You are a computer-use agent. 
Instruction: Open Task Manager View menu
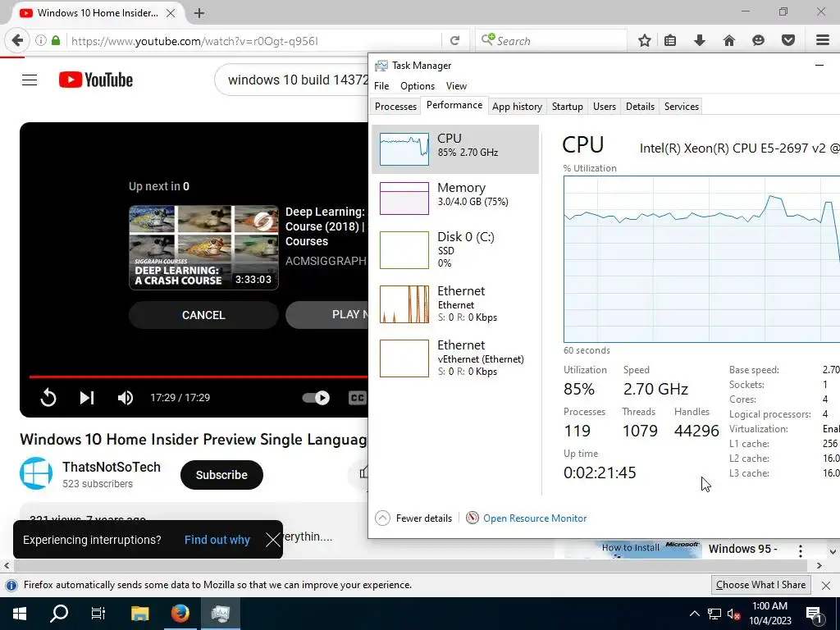pos(456,85)
